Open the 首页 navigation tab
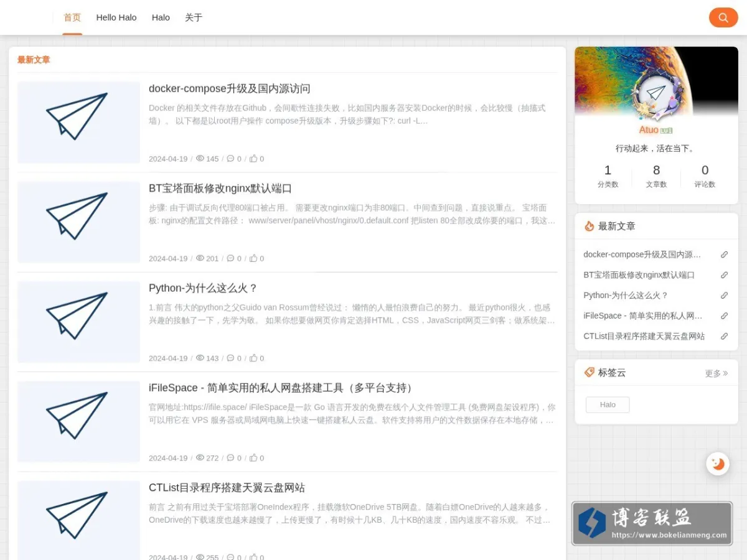Viewport: 747px width, 560px height. (72, 17)
